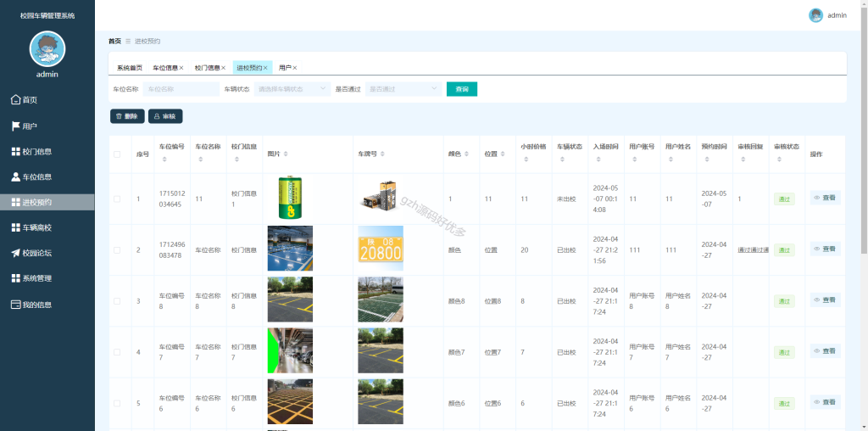
Task: Check the checkbox for row 3
Action: [x=117, y=301]
